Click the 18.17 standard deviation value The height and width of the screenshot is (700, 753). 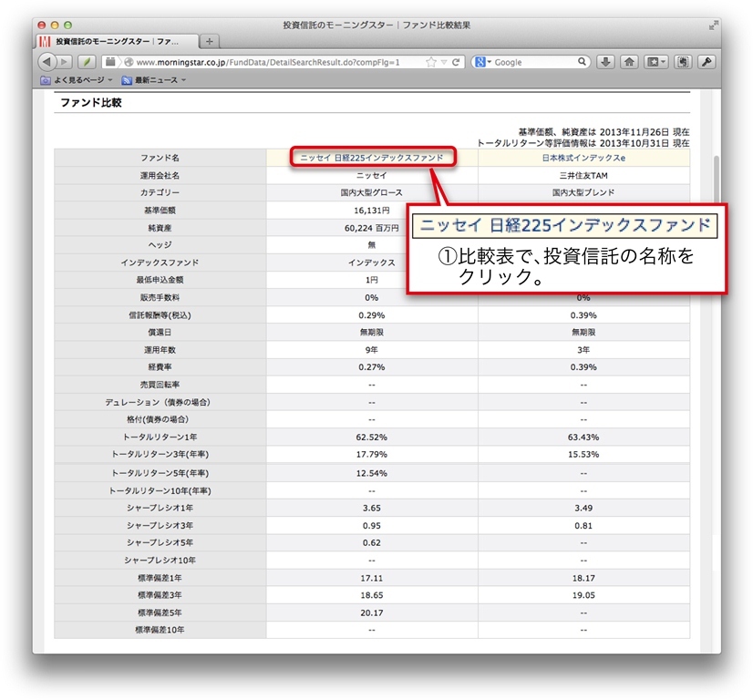(x=583, y=578)
